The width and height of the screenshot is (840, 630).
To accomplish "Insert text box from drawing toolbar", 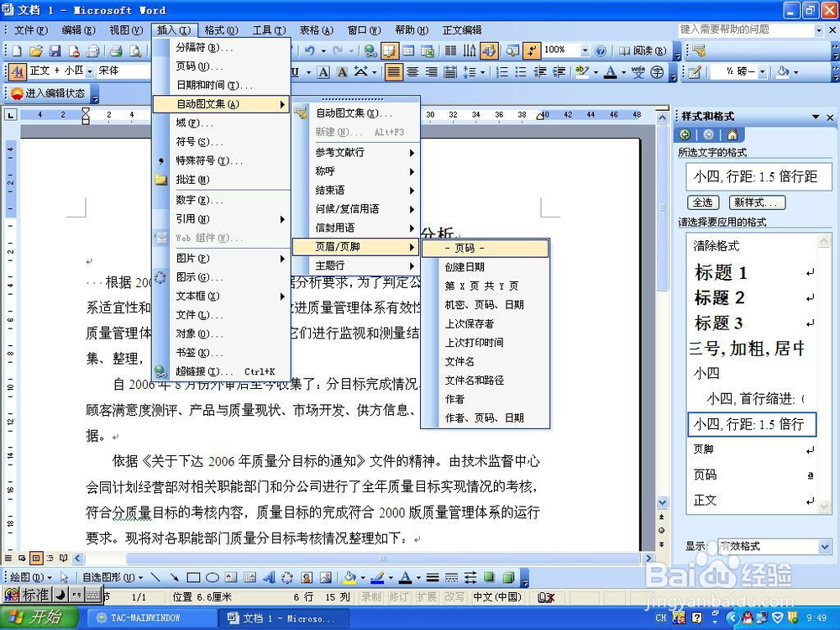I will [231, 577].
